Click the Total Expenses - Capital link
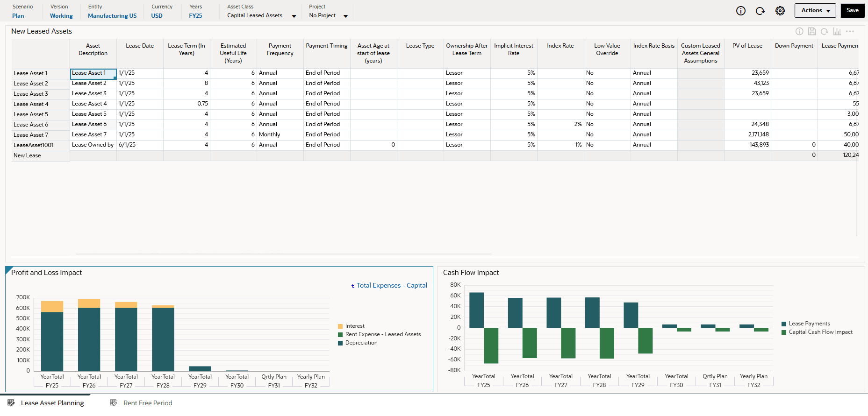Viewport: 868px width, 416px height. [391, 285]
